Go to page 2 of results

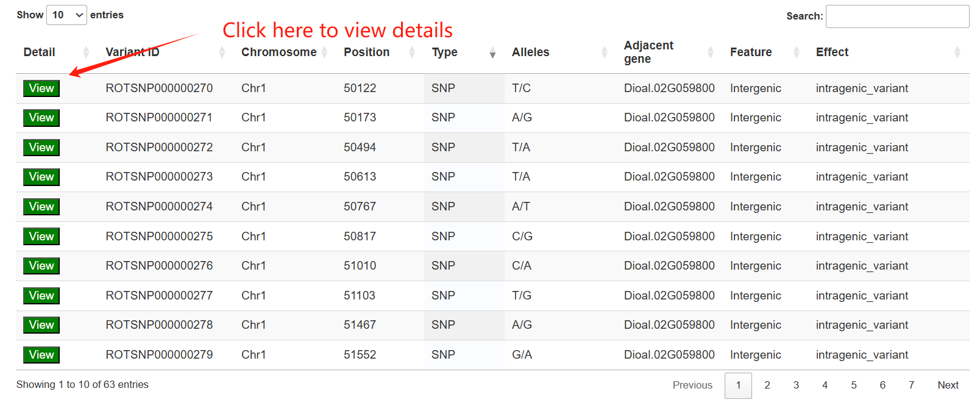pyautogui.click(x=767, y=385)
